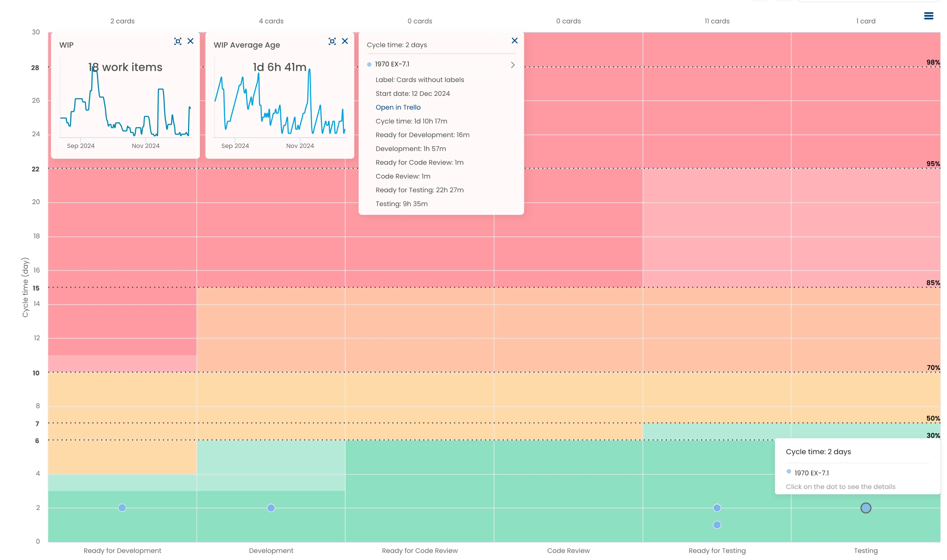Close the WIP widget
This screenshot has height=560, width=947.
pos(191,41)
